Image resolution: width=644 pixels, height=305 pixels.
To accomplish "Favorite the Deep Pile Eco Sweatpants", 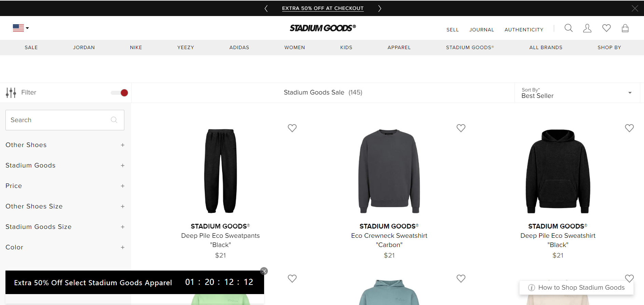I will point(292,128).
